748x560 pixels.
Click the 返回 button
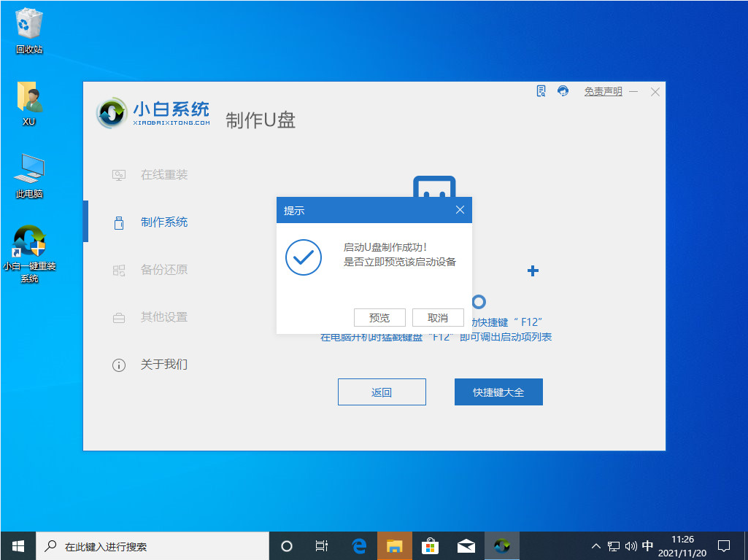click(x=382, y=392)
